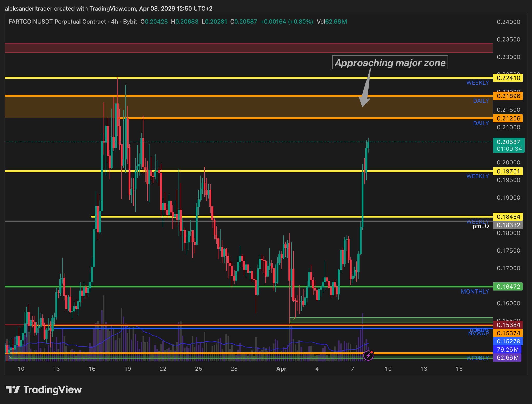Click the FARTCOINUSDT Perpetual Contract symbol title
The height and width of the screenshot is (404, 532).
point(57,22)
